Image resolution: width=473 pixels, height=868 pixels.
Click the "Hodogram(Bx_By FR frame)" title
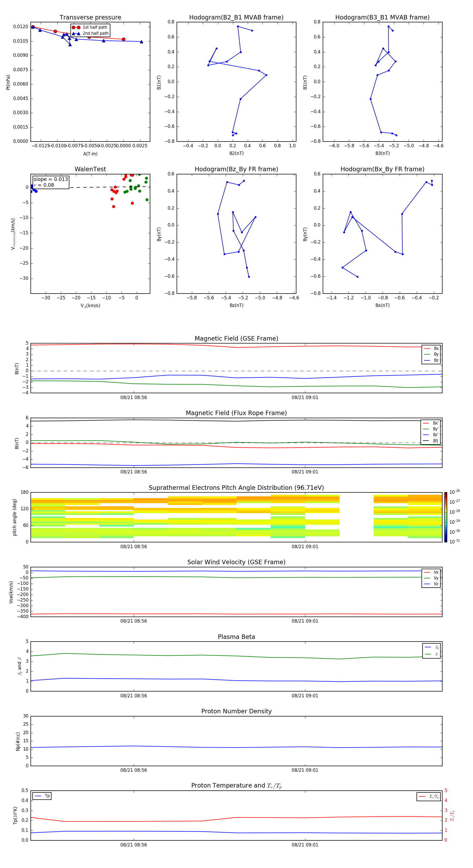(x=382, y=169)
